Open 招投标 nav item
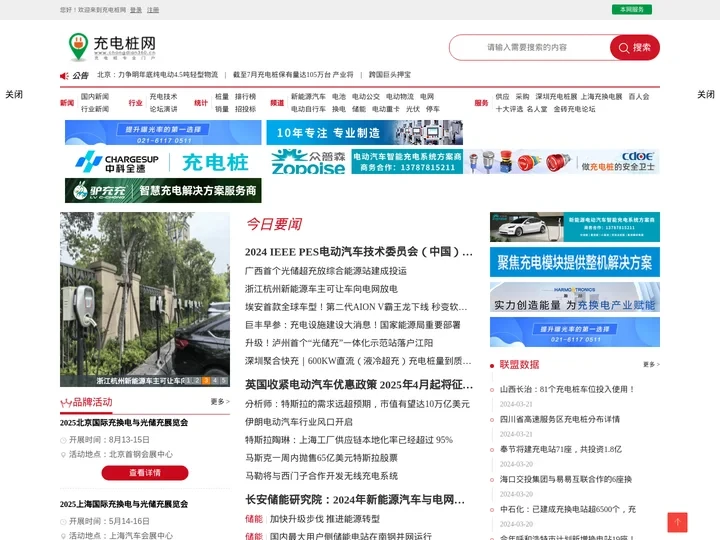This screenshot has width=720, height=540. click(x=245, y=109)
